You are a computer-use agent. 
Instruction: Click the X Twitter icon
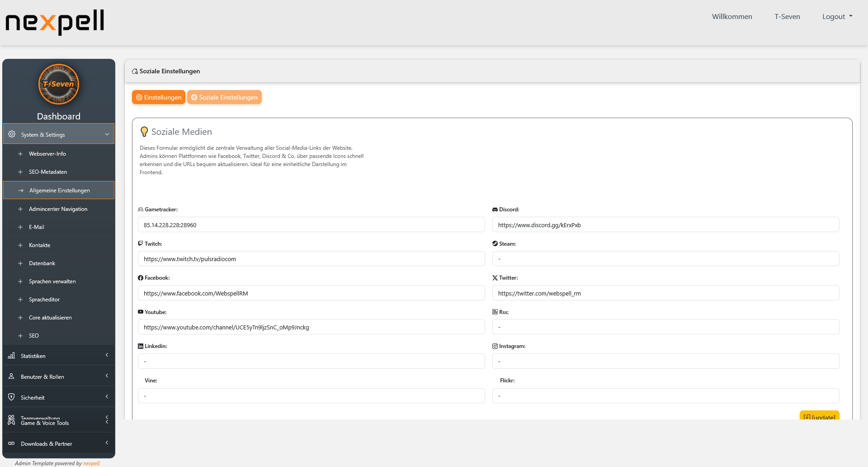[x=495, y=277]
